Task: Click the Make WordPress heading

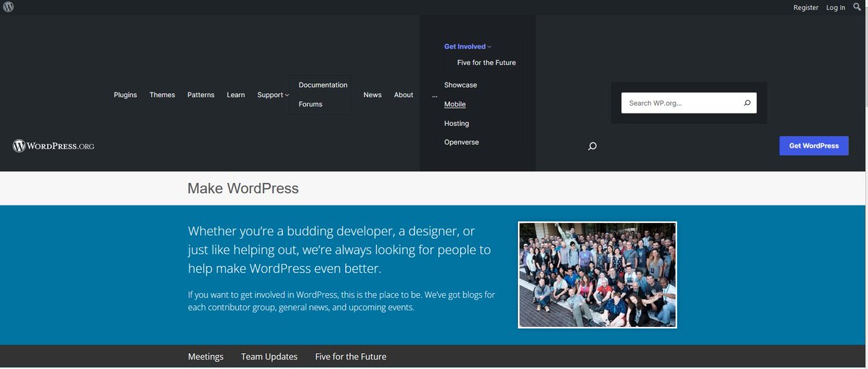Action: click(243, 188)
